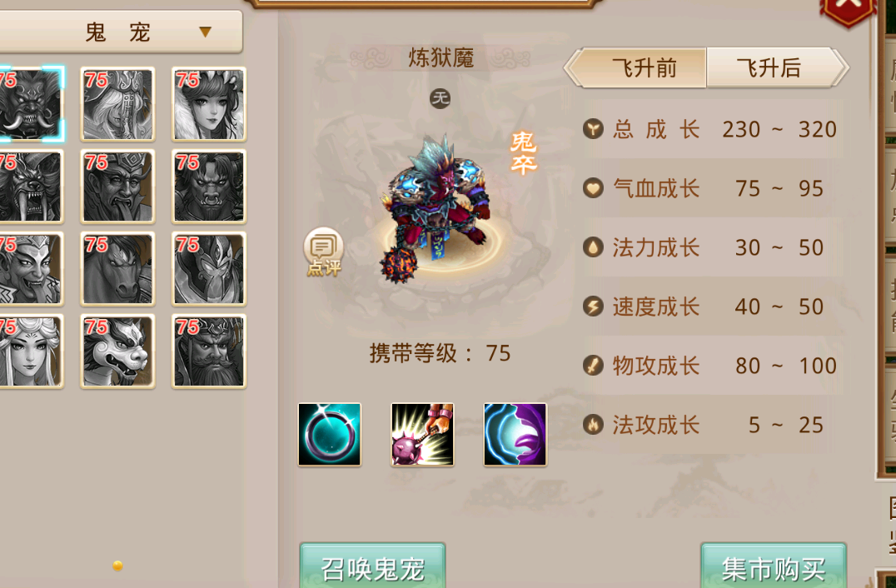Select the spiked mace skill icon
The width and height of the screenshot is (896, 588).
(422, 434)
